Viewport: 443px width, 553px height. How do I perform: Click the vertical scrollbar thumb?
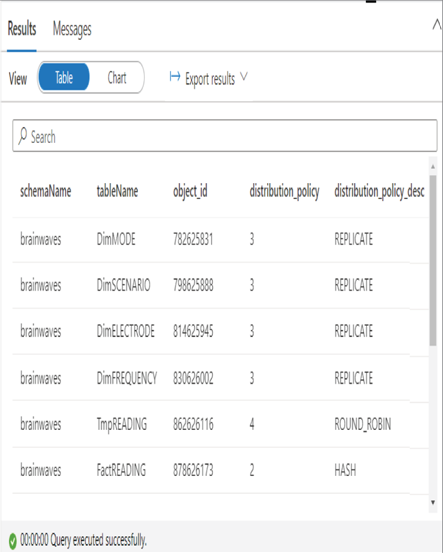click(x=433, y=260)
